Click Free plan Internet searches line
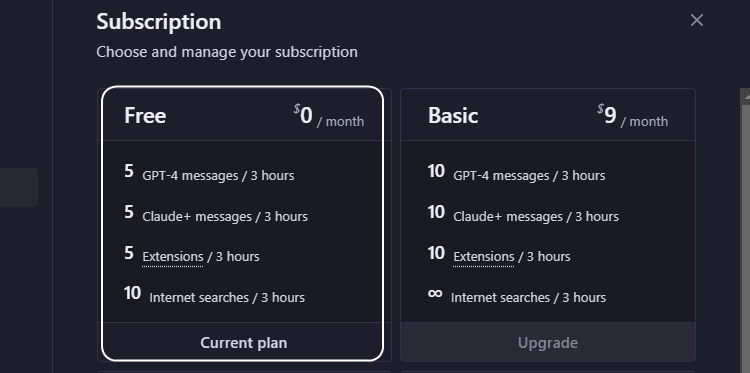This screenshot has width=750, height=373. [x=214, y=295]
